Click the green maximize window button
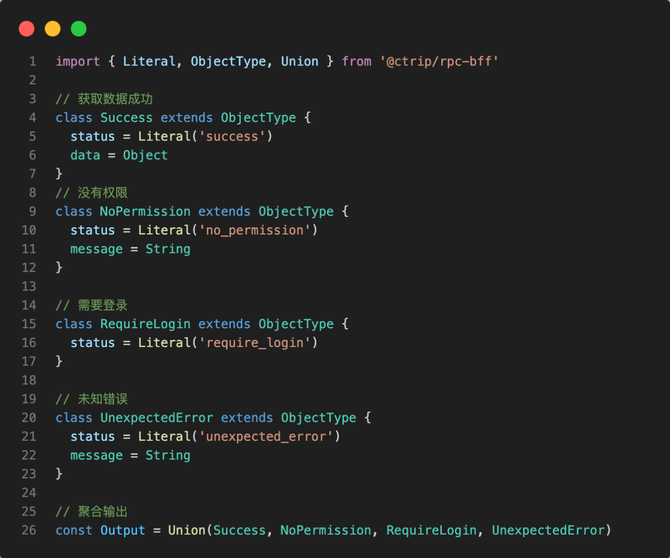 [x=79, y=29]
